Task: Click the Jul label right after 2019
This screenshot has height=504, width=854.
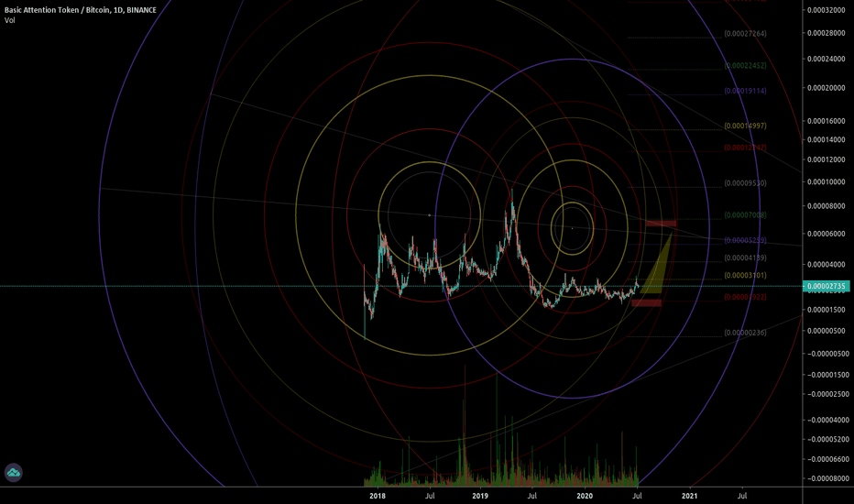Action: (532, 496)
